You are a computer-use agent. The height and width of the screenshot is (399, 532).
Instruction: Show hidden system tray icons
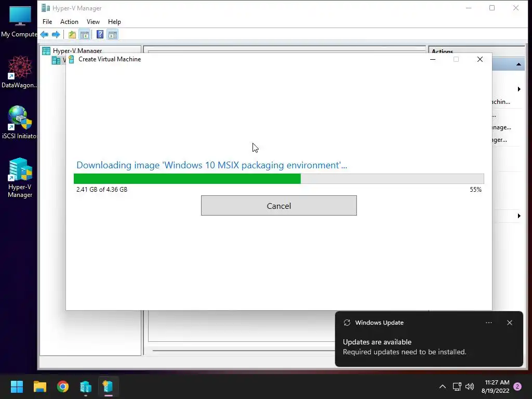pos(443,387)
